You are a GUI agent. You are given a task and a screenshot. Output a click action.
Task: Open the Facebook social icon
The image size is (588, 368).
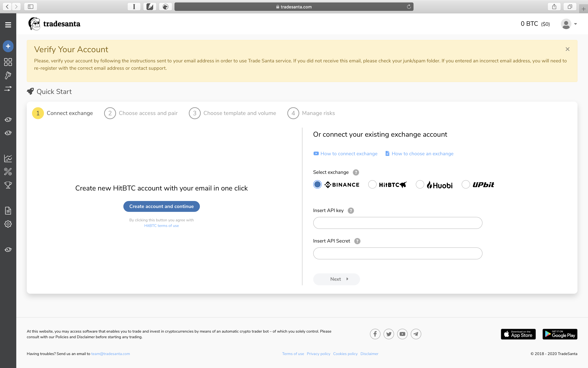(375, 334)
